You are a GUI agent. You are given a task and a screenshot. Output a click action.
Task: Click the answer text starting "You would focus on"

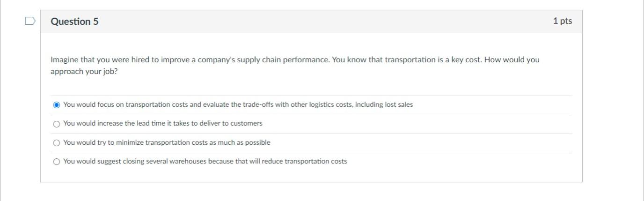tap(238, 104)
